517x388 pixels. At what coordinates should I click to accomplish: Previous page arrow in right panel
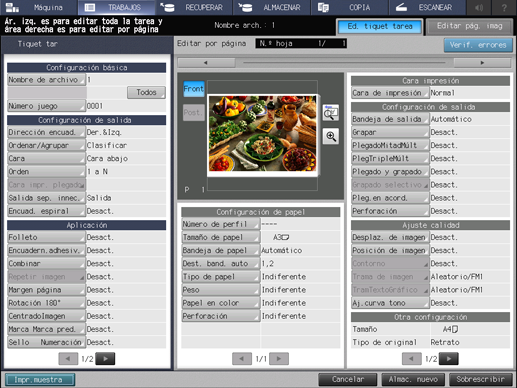(412, 359)
